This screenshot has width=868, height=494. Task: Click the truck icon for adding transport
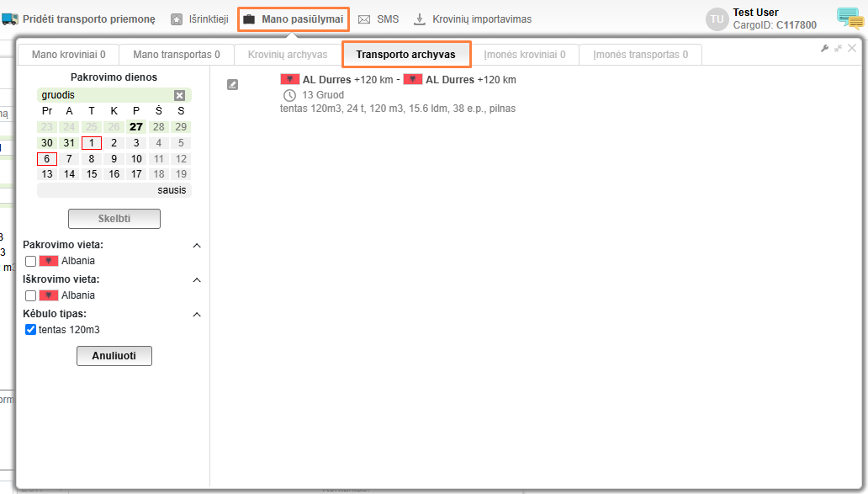(x=10, y=19)
